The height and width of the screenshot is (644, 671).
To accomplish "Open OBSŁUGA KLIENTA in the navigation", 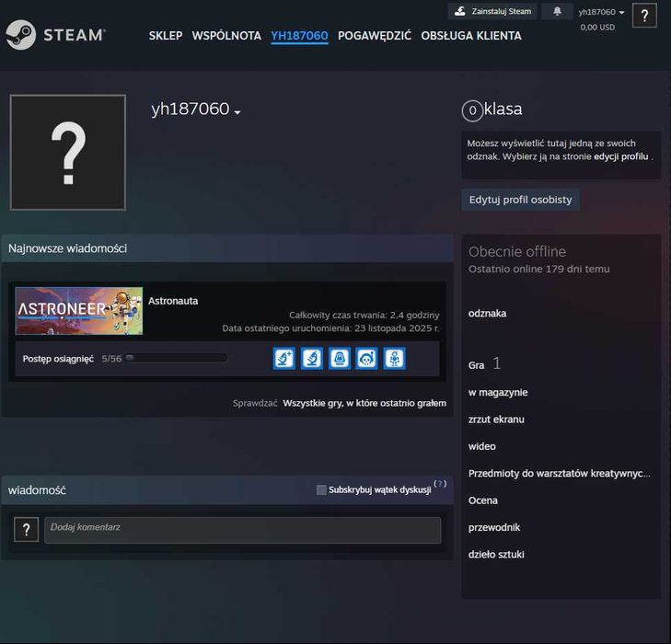I will 471,36.
